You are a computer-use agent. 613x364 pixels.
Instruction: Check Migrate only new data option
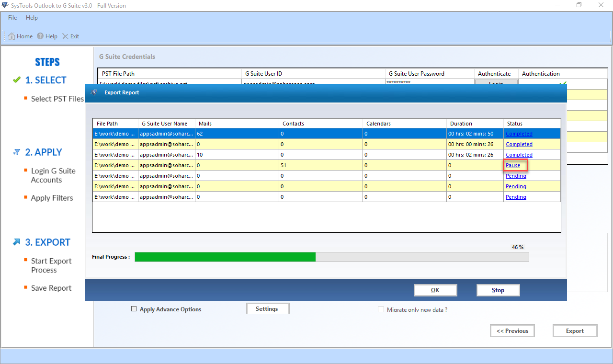click(x=381, y=310)
